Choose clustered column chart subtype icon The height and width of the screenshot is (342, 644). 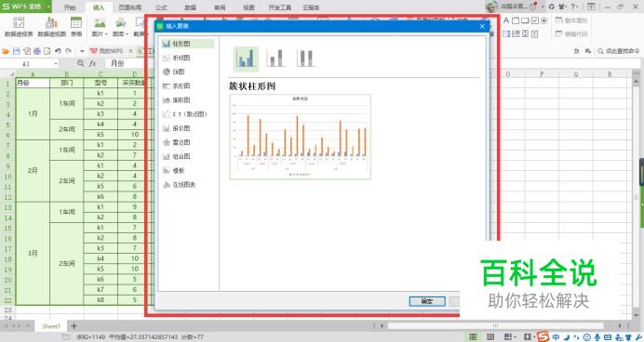click(246, 59)
